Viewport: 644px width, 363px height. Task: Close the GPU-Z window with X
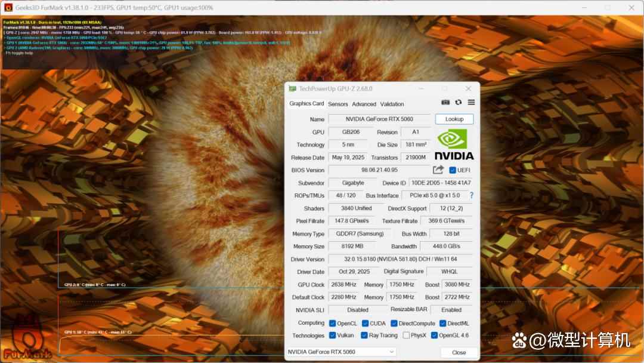468,88
